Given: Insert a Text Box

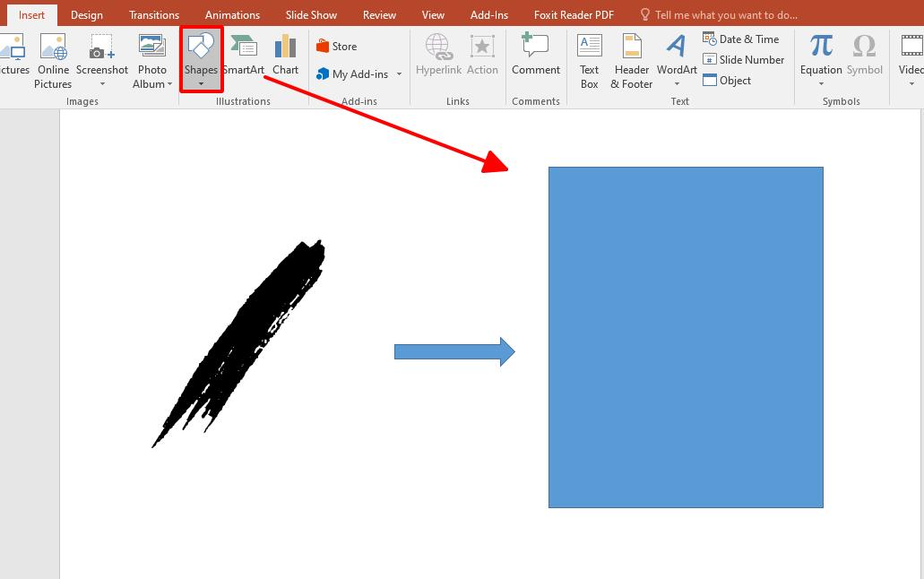Looking at the screenshot, I should [589, 60].
